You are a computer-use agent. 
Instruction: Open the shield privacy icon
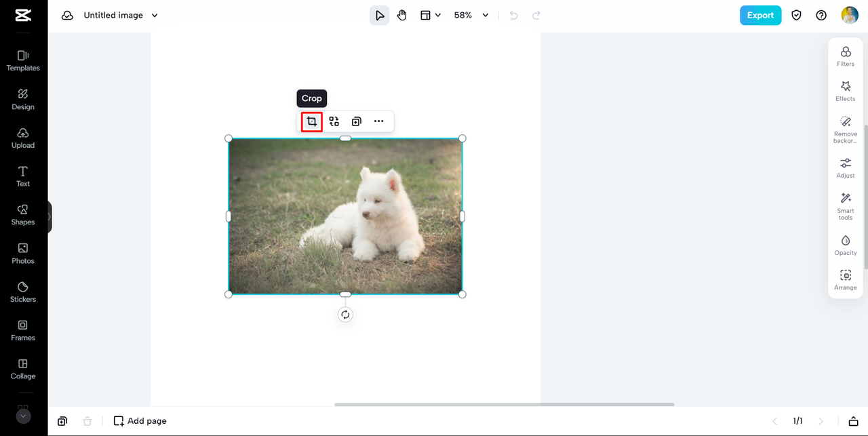[797, 15]
